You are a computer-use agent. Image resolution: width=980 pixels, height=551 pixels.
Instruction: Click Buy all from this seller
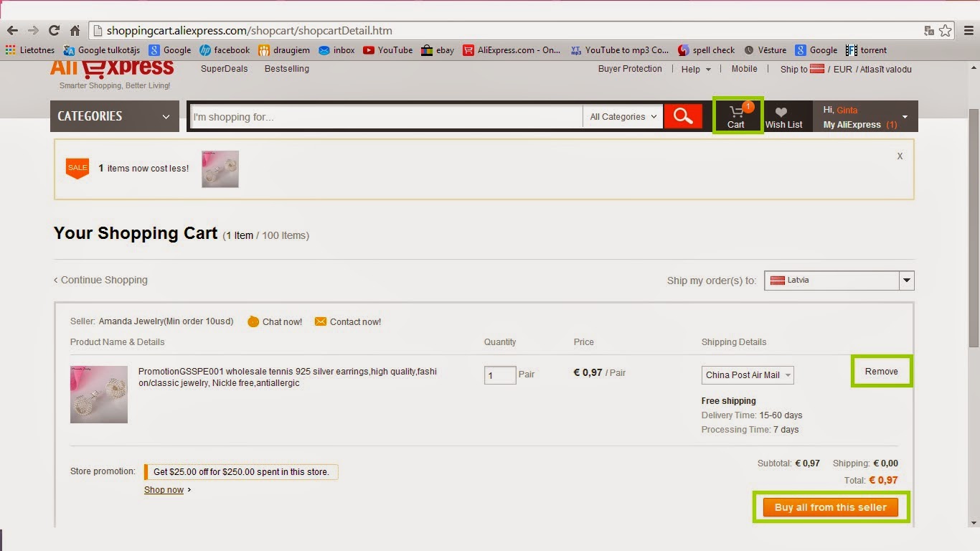(x=831, y=507)
